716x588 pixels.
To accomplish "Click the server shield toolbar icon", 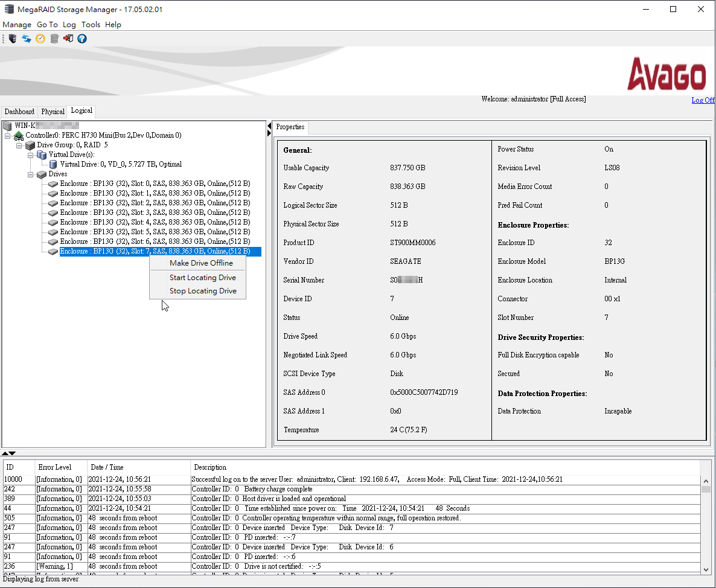I will [12, 39].
